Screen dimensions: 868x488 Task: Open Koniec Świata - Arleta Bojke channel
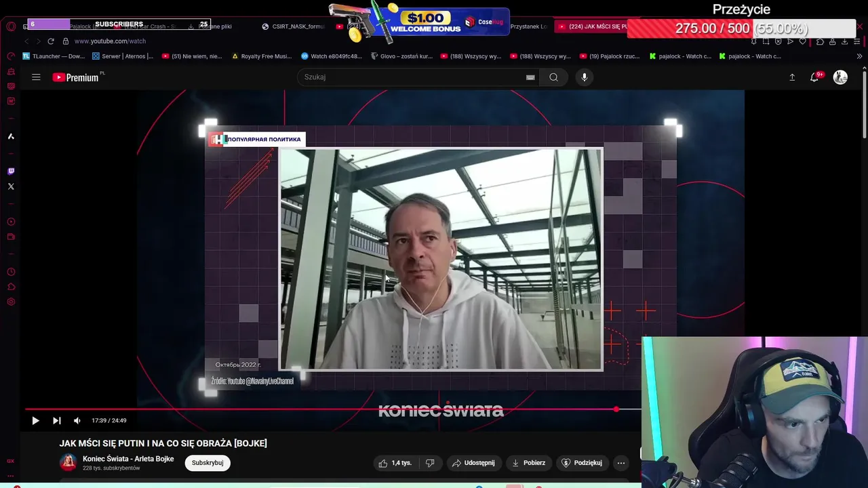[128, 459]
